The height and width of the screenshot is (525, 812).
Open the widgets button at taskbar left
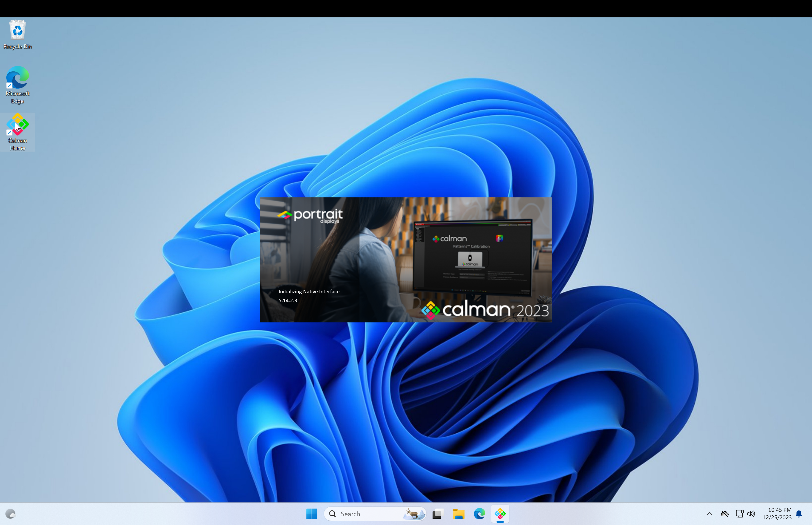(11, 513)
